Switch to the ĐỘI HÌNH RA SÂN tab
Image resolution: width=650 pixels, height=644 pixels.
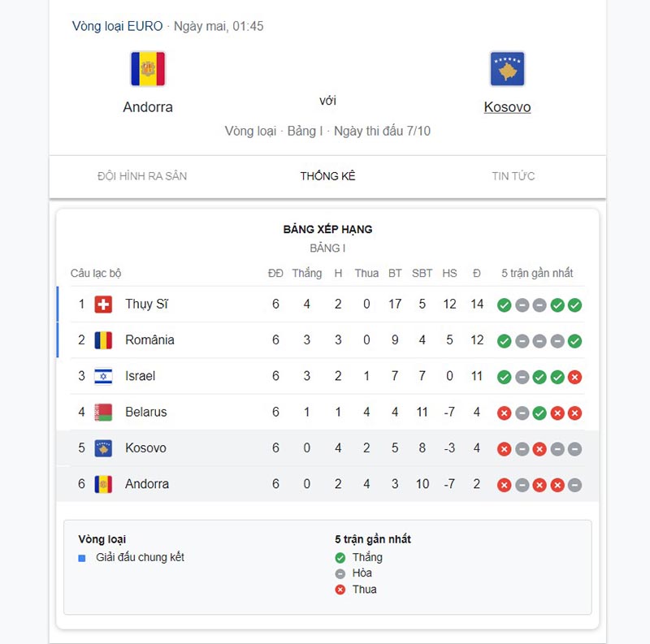[x=145, y=176]
